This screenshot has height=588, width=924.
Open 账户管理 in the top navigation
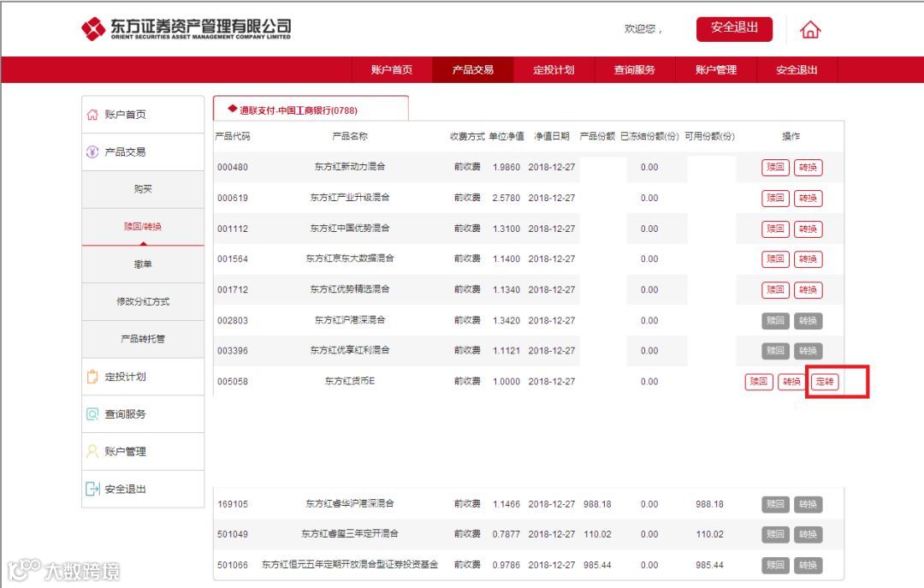[x=716, y=69]
